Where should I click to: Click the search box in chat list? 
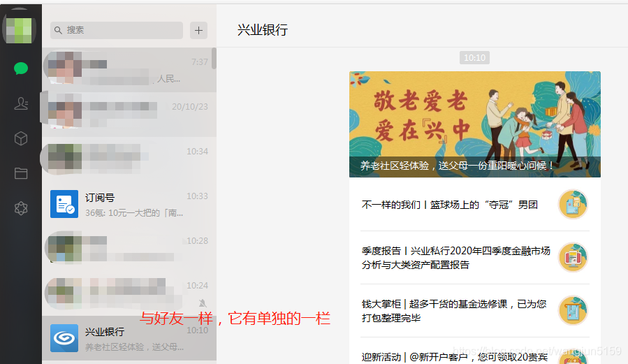click(x=117, y=30)
